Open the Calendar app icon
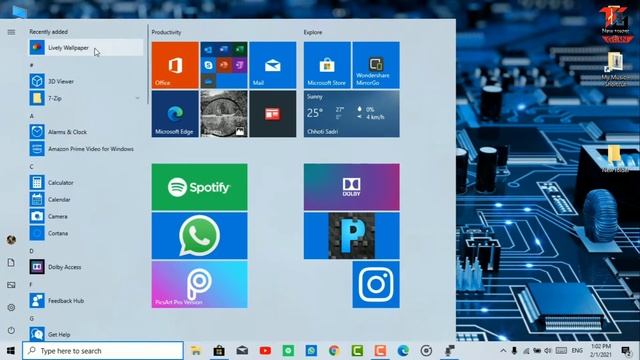The height and width of the screenshot is (360, 640). click(37, 200)
